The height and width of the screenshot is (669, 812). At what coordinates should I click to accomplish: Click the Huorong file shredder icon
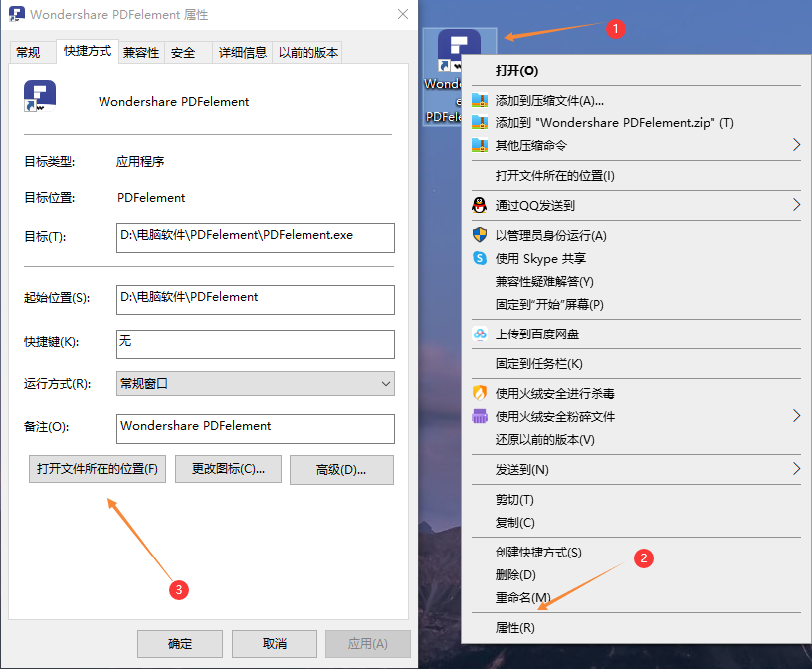coord(480,416)
